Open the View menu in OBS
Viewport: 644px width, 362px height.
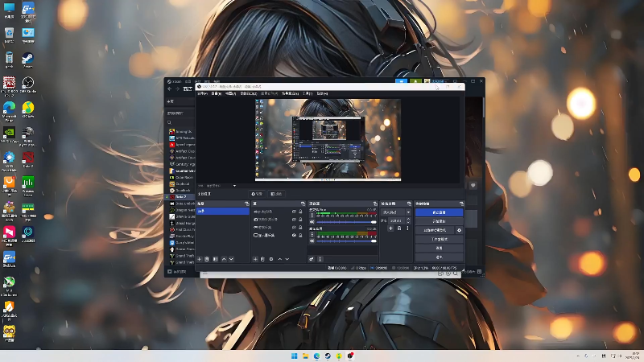click(x=230, y=93)
